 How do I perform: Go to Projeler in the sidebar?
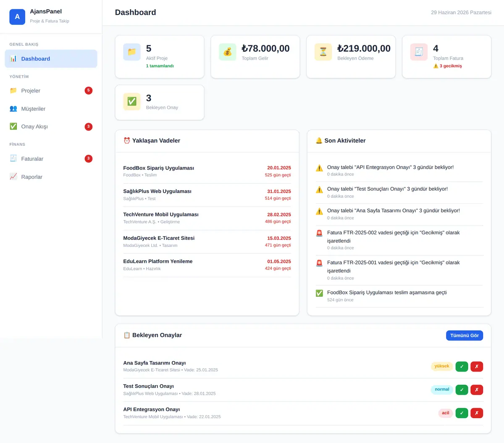[51, 91]
